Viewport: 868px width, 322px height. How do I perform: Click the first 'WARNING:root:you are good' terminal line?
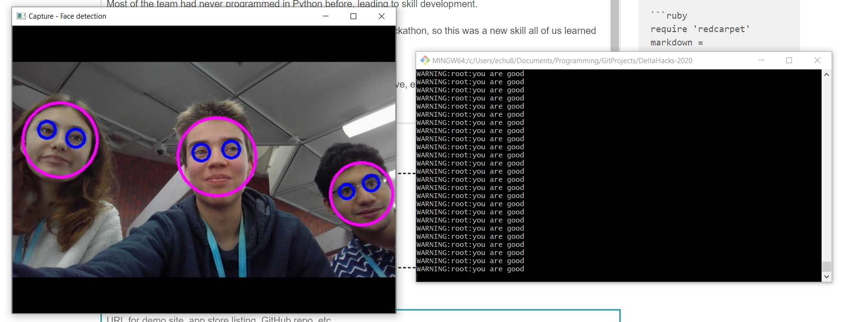[x=470, y=74]
